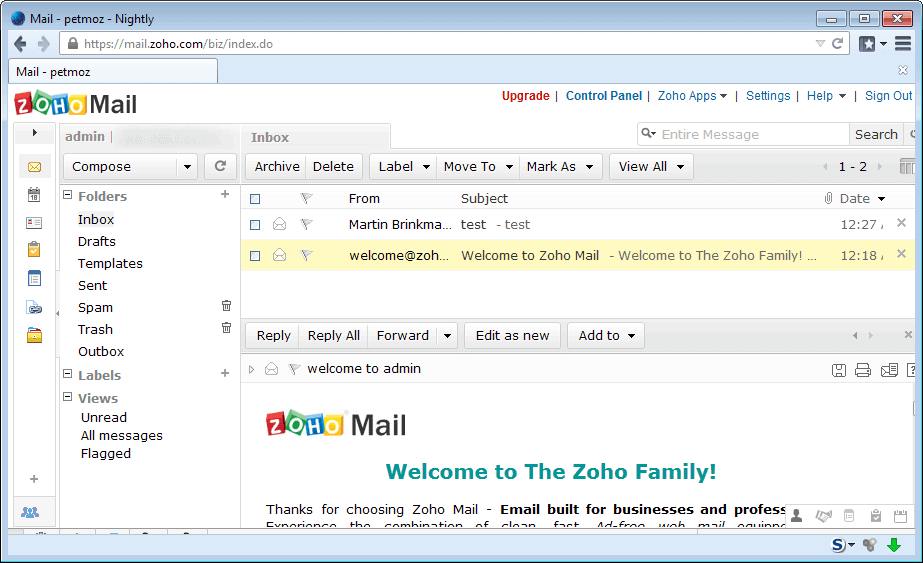Collapse the Labels section
Screen dimensions: 923x563
point(68,374)
